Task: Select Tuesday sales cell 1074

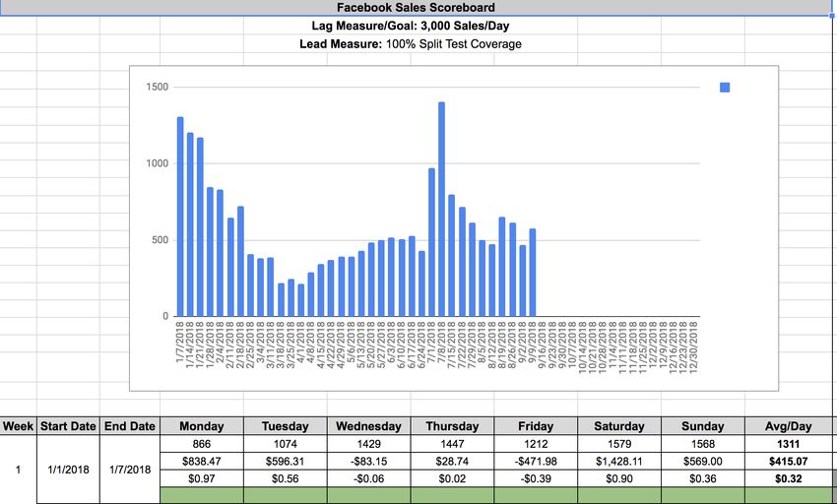Action: (285, 444)
